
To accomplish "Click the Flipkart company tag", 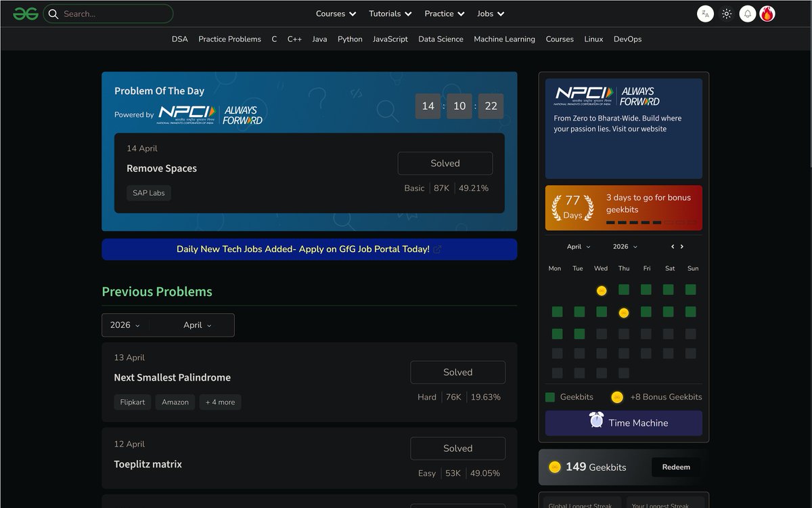I will pyautogui.click(x=133, y=402).
